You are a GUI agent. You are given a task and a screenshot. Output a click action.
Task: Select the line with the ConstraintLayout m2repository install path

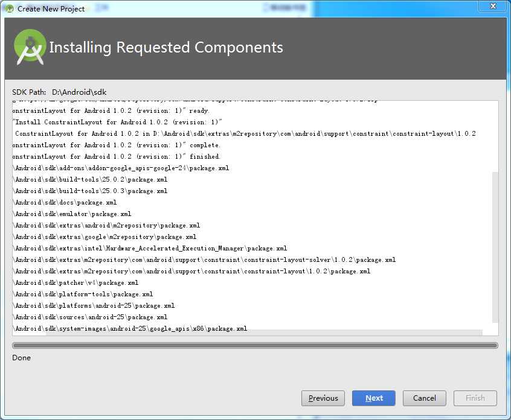pyautogui.click(x=245, y=133)
